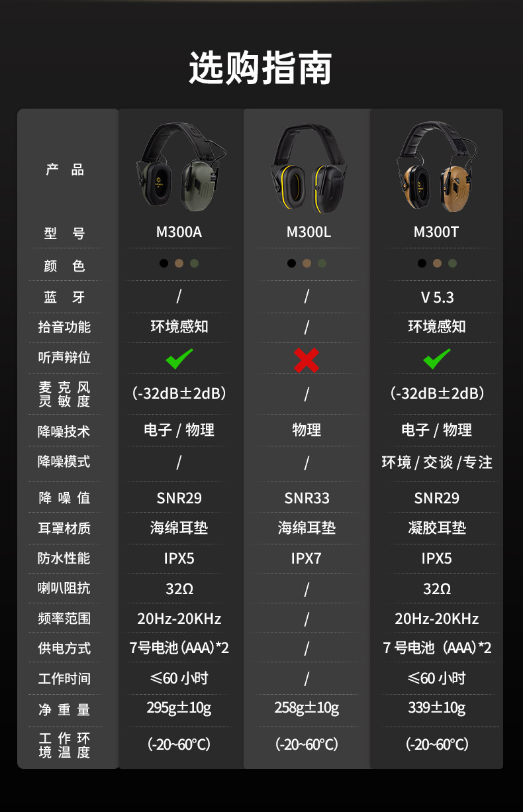Click the green checkmark under M300T

point(437,358)
